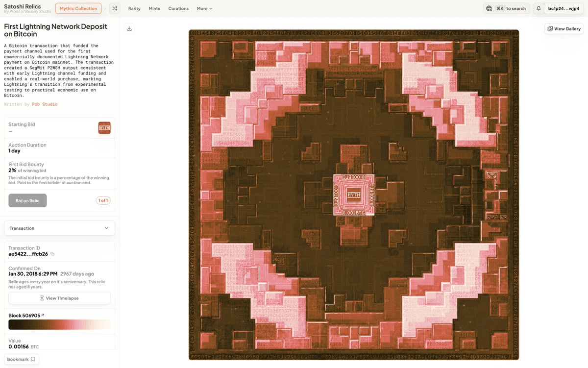Start the View Timelapse playback
The image size is (588, 368).
(x=59, y=298)
